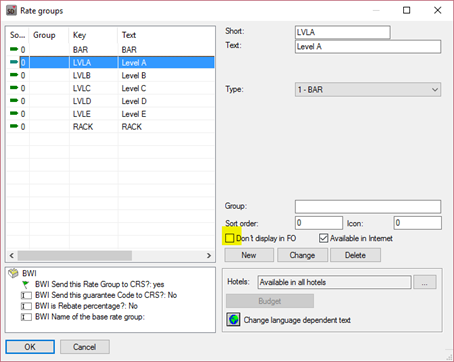Click the green arrow icon in LVLA row
Image resolution: width=454 pixels, height=362 pixels.
[14, 62]
